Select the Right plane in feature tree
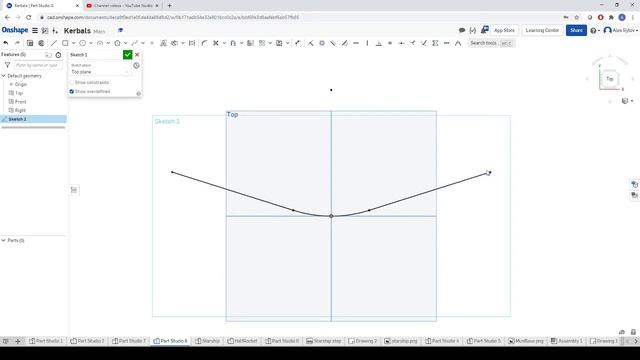640x360 pixels. point(20,110)
